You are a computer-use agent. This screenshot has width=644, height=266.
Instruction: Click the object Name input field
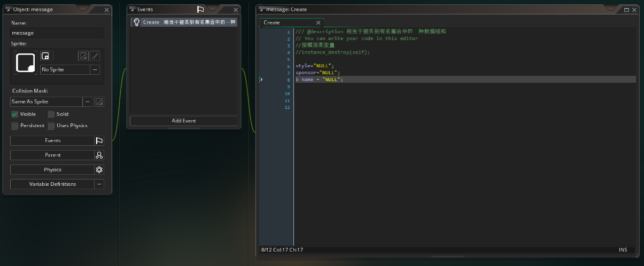tap(57, 33)
